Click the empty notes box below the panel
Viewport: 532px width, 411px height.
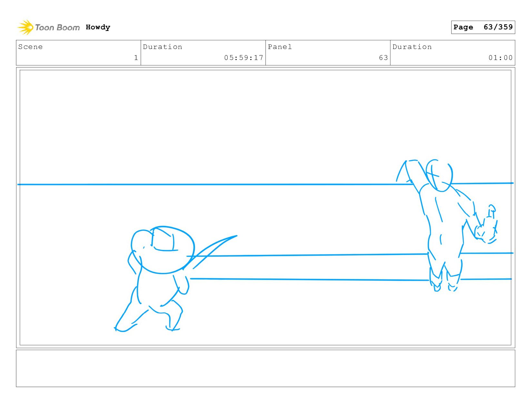(x=265, y=368)
